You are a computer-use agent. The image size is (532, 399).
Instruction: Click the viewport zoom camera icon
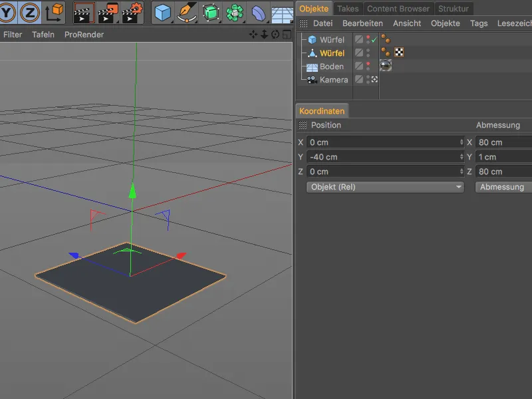[264, 35]
